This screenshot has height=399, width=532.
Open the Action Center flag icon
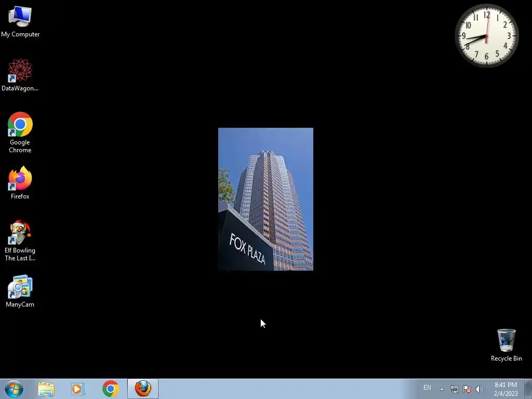click(467, 389)
